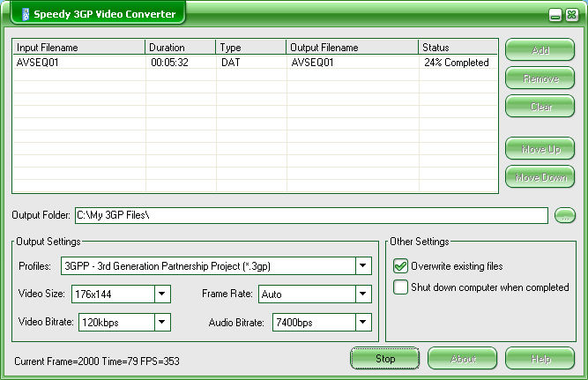
Task: Click the Auto frame rate value
Action: (x=272, y=294)
